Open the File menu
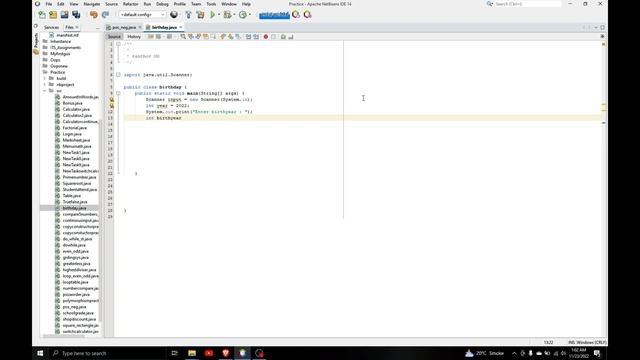This screenshot has width=640, height=360. tap(49, 4)
